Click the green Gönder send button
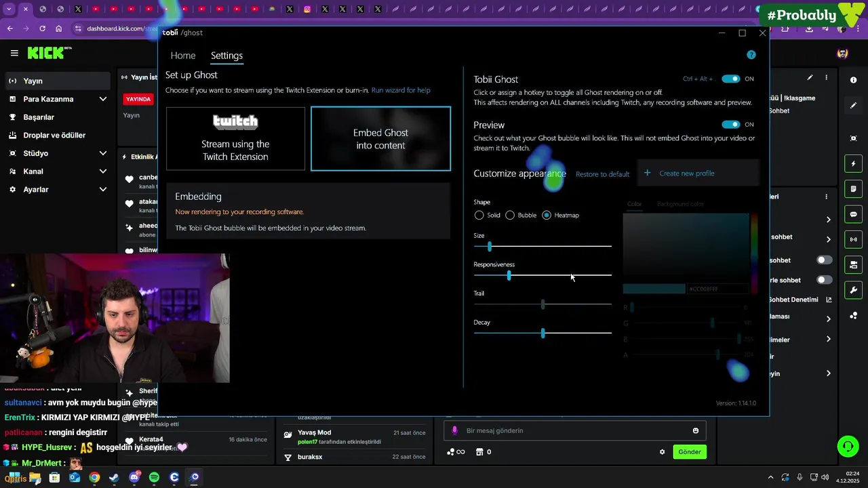The image size is (868, 488). [x=690, y=452]
